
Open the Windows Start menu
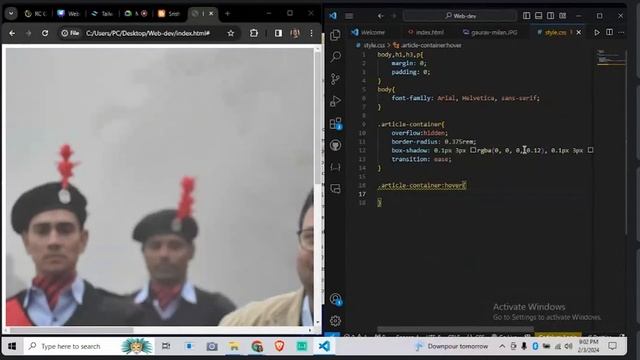[12, 346]
